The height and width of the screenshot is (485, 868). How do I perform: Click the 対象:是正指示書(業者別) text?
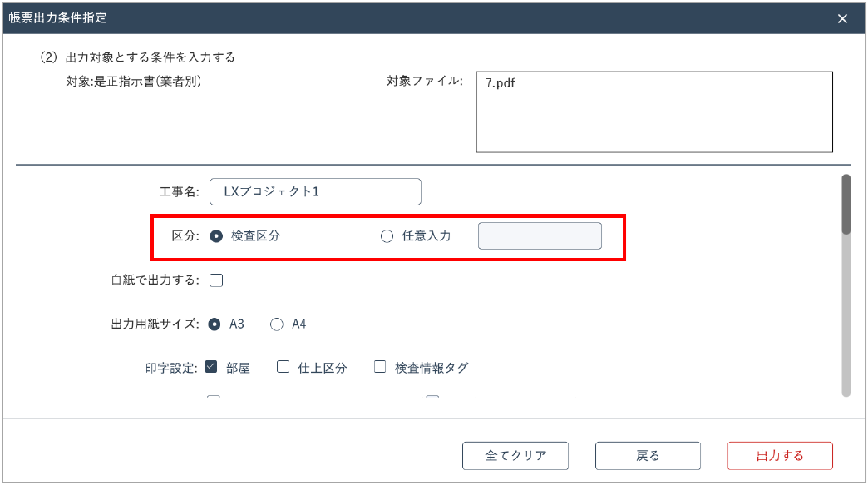tap(134, 82)
